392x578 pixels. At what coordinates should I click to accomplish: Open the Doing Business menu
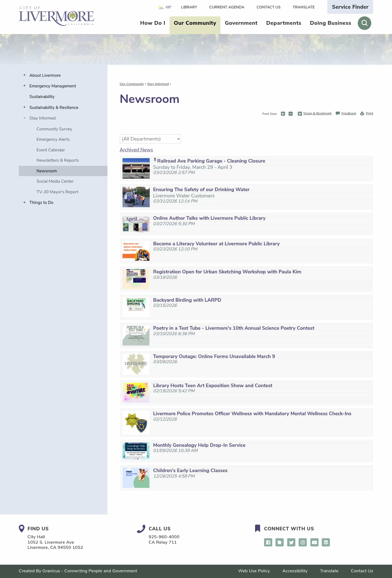point(330,23)
